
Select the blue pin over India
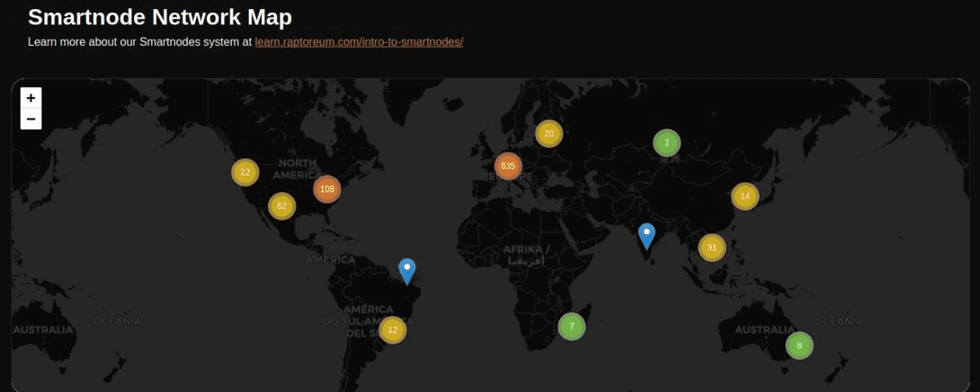pyautogui.click(x=647, y=235)
